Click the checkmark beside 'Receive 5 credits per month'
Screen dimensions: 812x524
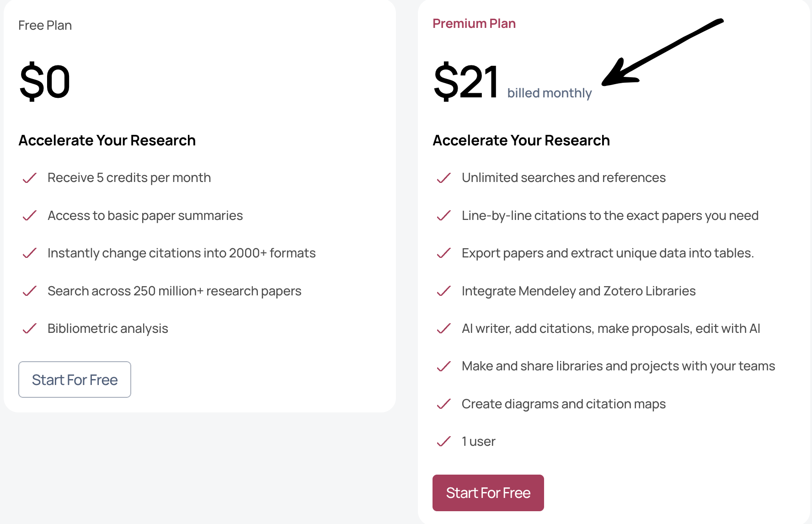pyautogui.click(x=28, y=178)
